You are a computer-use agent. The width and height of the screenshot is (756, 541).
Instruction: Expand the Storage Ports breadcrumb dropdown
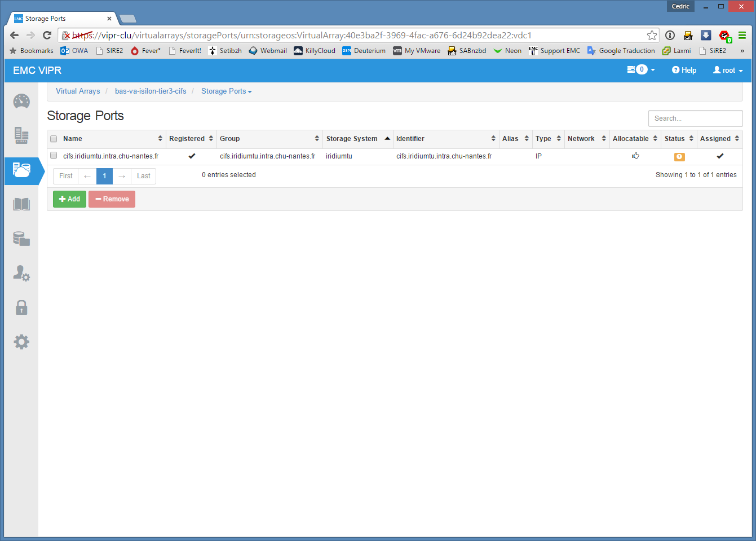coord(227,91)
